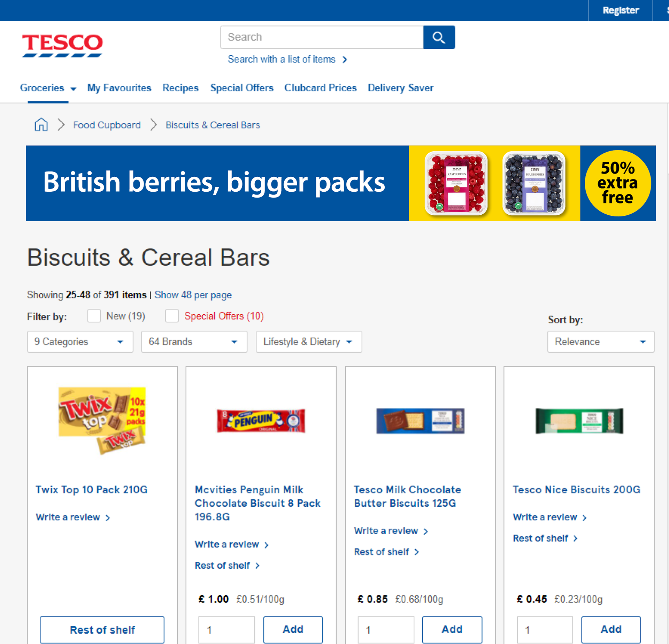The image size is (669, 644).
Task: Click into the Search input field
Action: [x=322, y=37]
